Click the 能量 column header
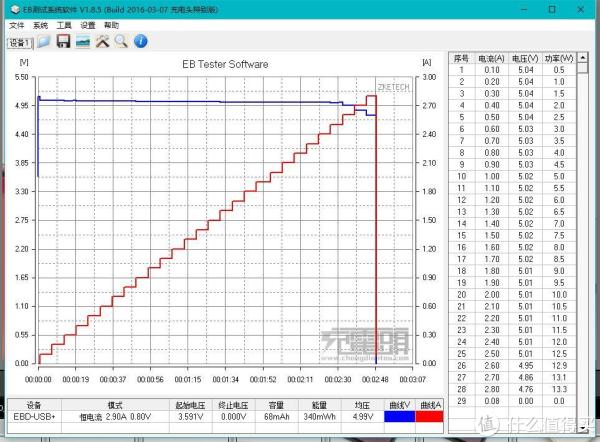 (320, 405)
